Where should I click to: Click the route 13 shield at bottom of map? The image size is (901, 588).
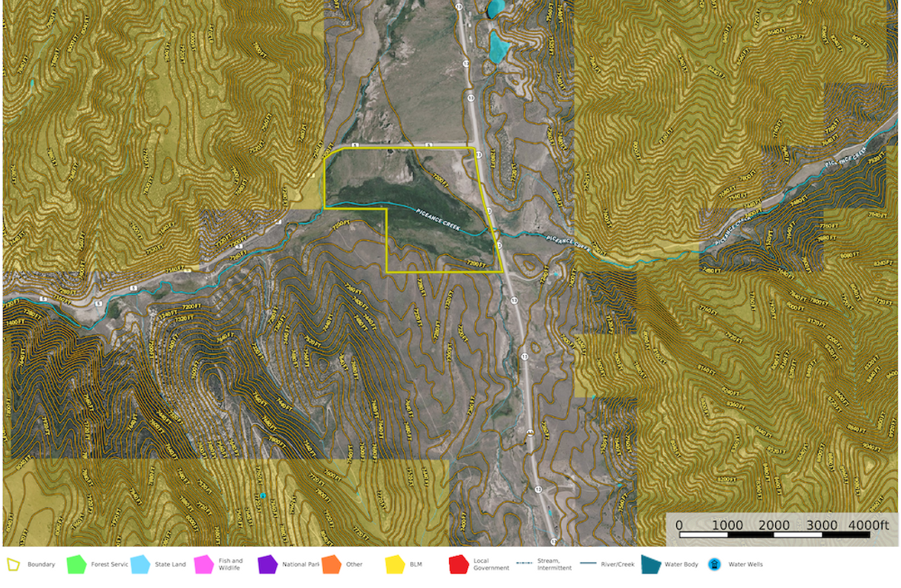pyautogui.click(x=553, y=541)
